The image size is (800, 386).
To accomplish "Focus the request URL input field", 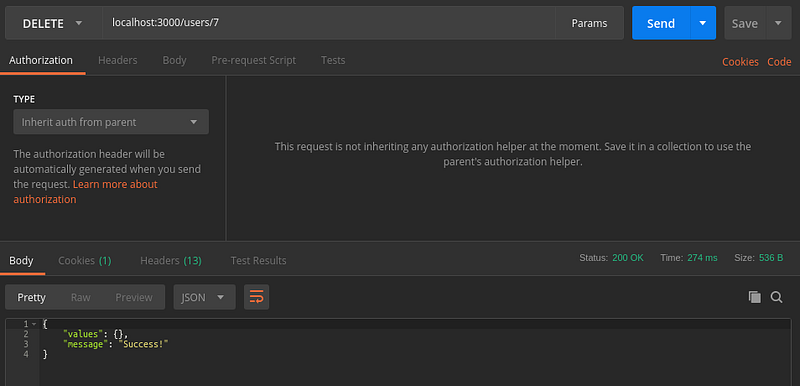I will 329,23.
